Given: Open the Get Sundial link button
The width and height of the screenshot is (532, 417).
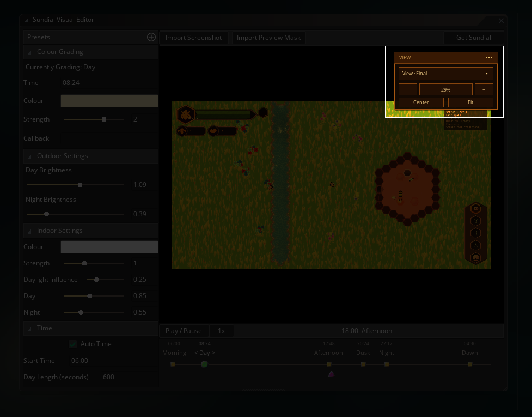Looking at the screenshot, I should (x=473, y=38).
